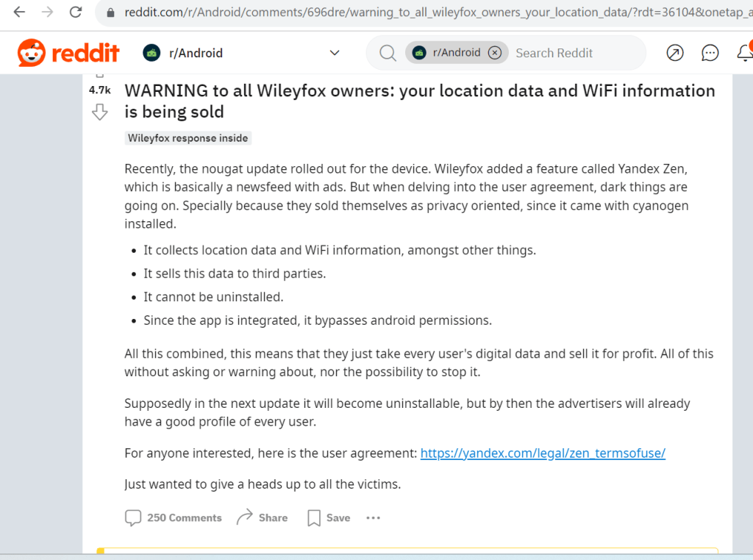Downvote the Wileyfox warning post
This screenshot has width=753, height=560.
point(100,112)
